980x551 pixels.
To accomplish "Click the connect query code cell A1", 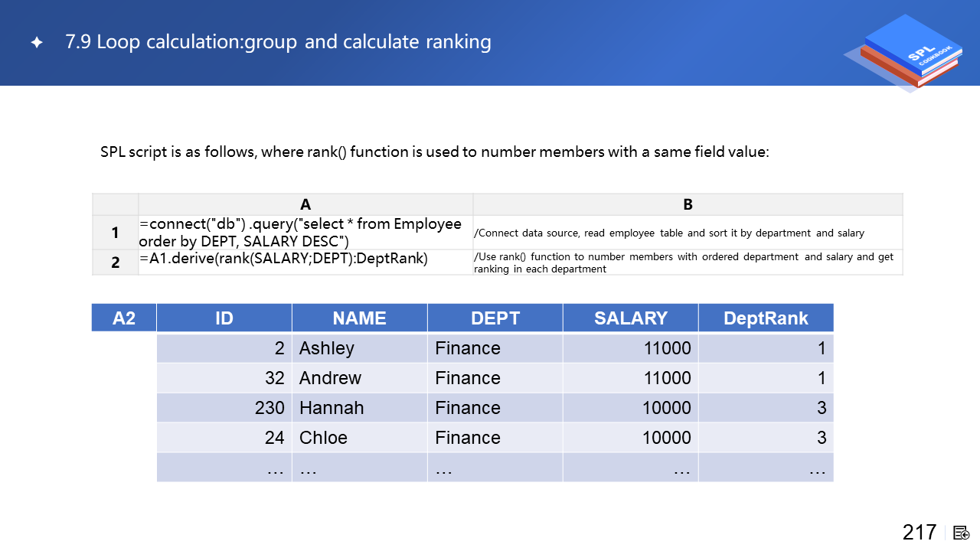I will [305, 233].
